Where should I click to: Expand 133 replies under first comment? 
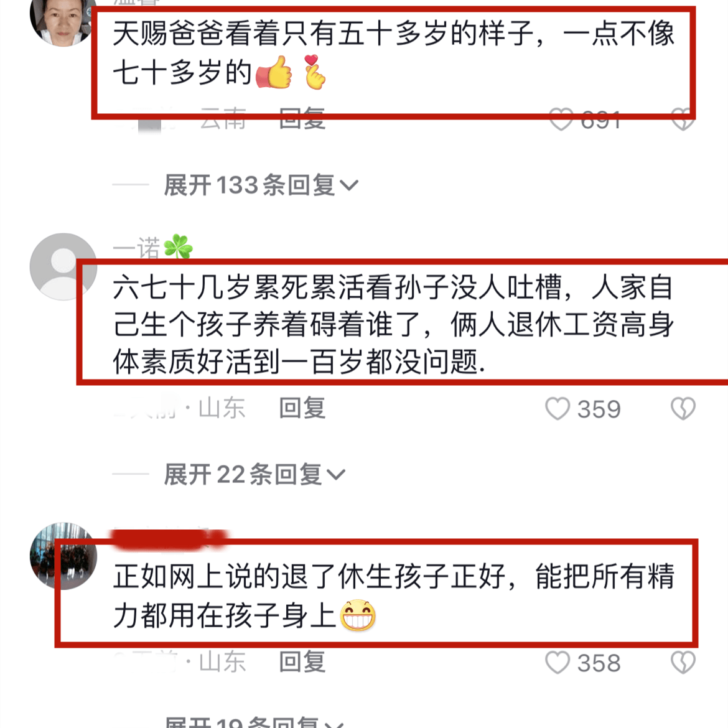pos(261,185)
